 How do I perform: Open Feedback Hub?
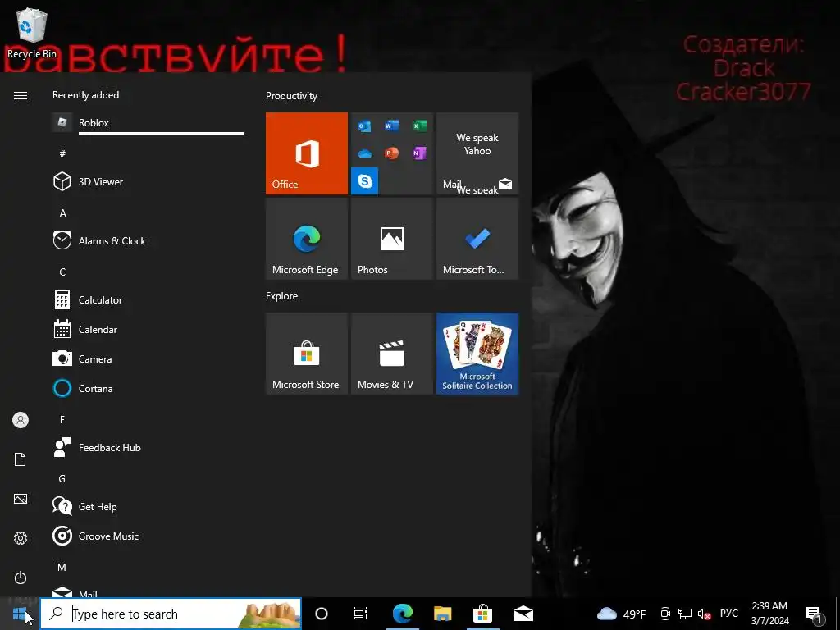pyautogui.click(x=148, y=447)
